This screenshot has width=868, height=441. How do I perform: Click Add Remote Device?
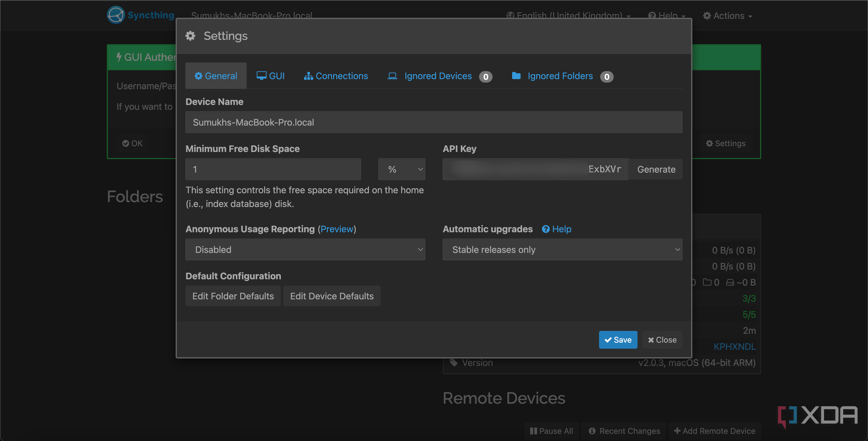[x=714, y=431]
